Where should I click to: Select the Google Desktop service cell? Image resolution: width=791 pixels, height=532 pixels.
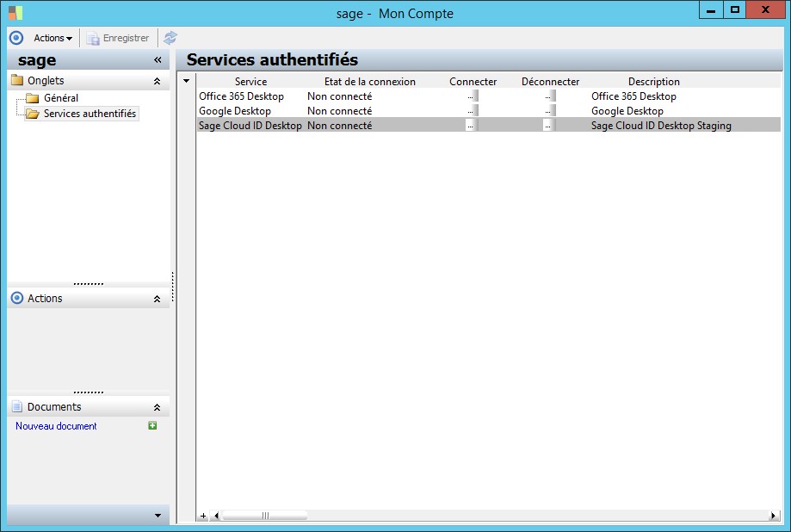(x=250, y=110)
